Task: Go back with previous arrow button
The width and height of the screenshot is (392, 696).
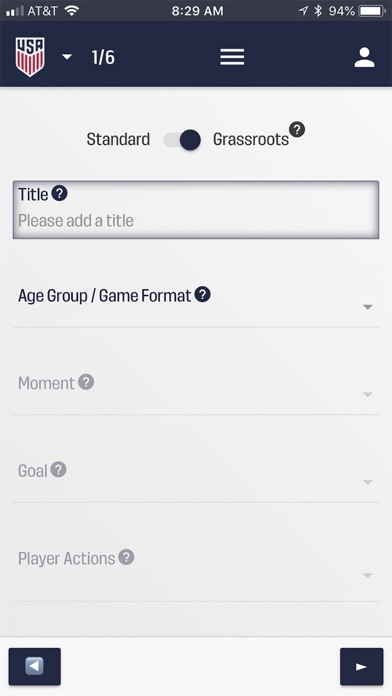Action: point(35,666)
